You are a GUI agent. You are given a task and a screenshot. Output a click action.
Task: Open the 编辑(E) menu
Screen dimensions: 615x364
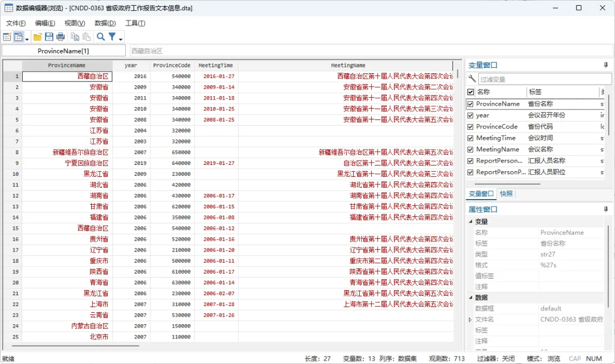45,23
